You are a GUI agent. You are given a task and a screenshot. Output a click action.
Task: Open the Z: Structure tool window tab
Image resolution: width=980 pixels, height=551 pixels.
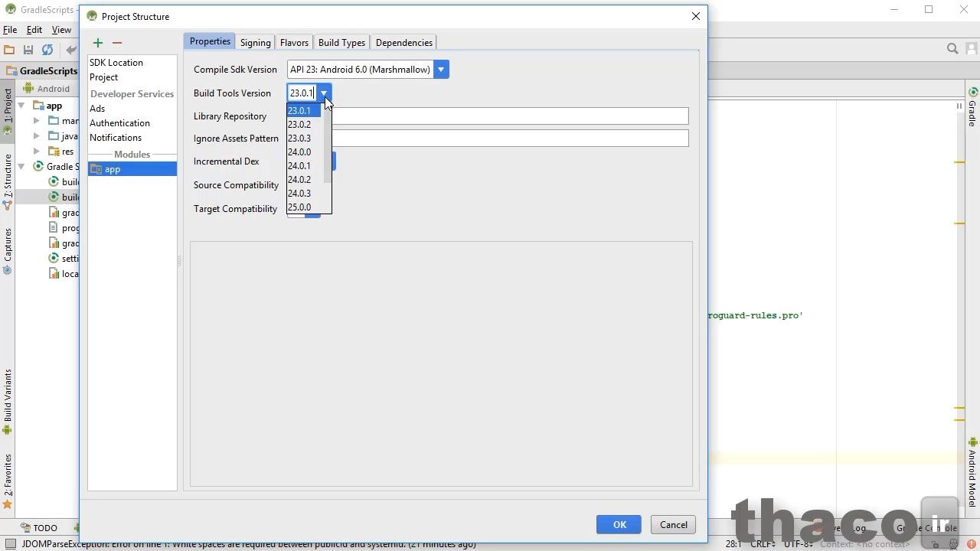tap(8, 182)
